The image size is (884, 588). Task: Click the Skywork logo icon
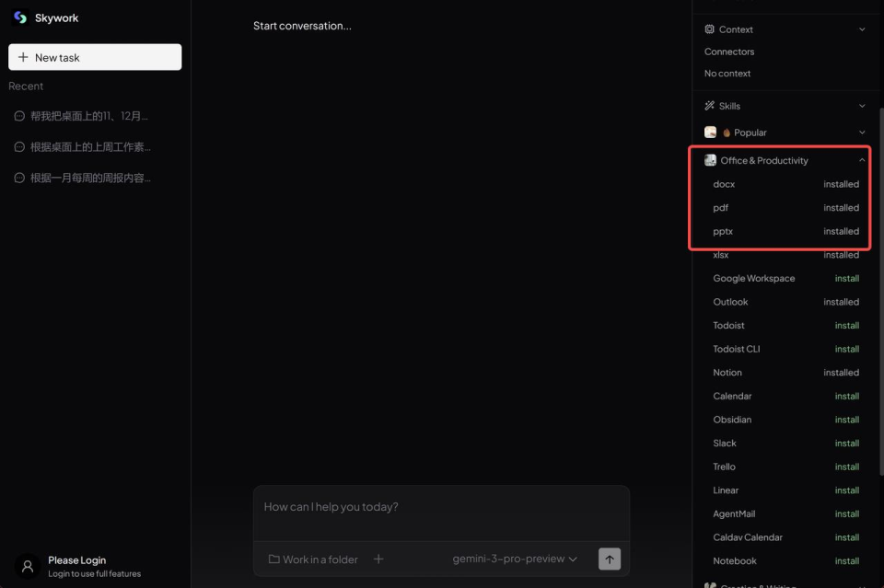[19, 17]
